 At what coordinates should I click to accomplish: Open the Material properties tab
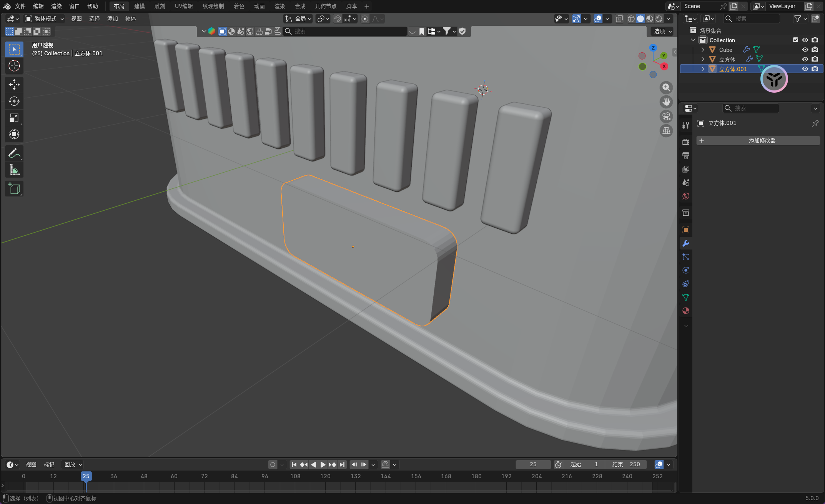686,311
